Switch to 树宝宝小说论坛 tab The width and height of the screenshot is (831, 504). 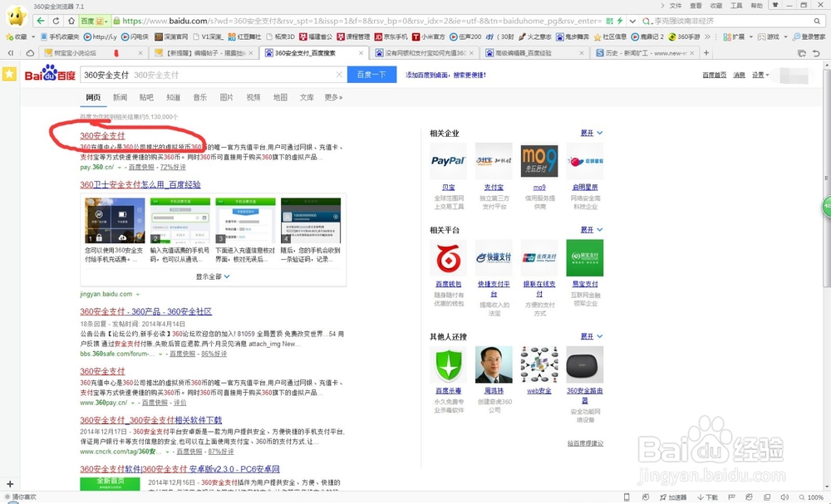[93, 53]
